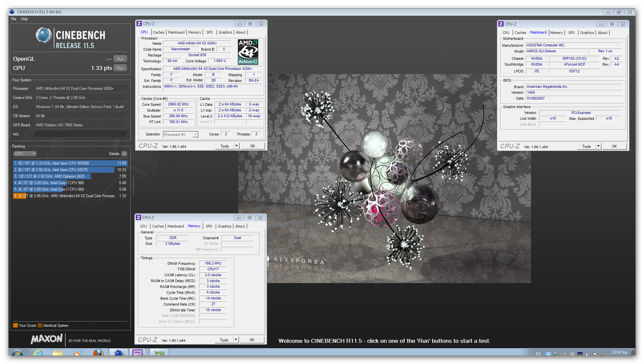Select ranking row Intel Core i7 CPU 960

pyautogui.click(x=70, y=183)
